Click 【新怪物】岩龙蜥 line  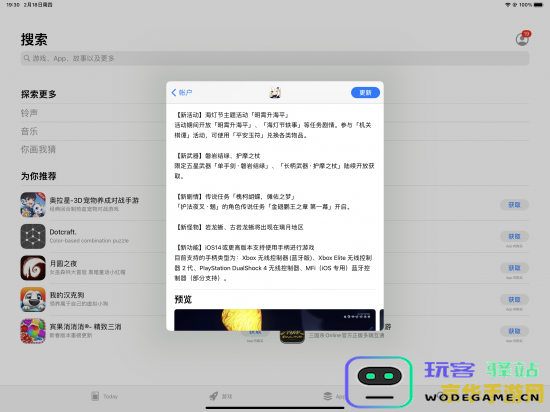239,227
